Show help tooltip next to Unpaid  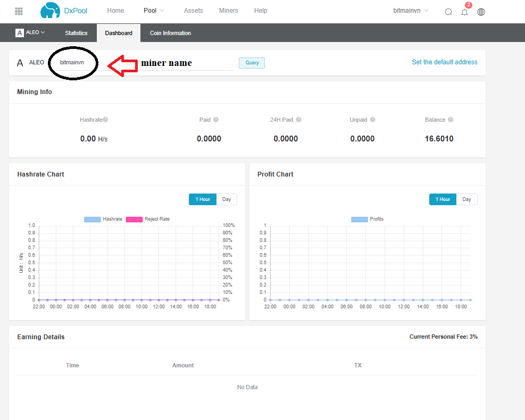pos(373,120)
